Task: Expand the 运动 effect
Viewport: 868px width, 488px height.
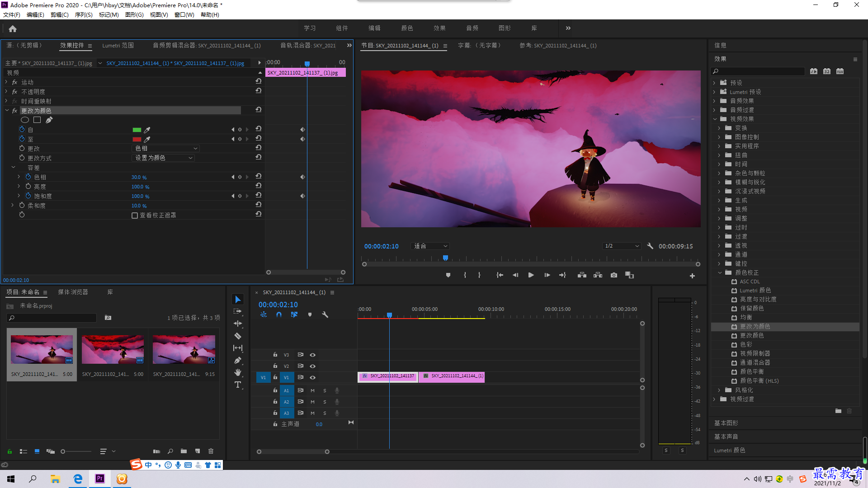Action: (x=6, y=82)
